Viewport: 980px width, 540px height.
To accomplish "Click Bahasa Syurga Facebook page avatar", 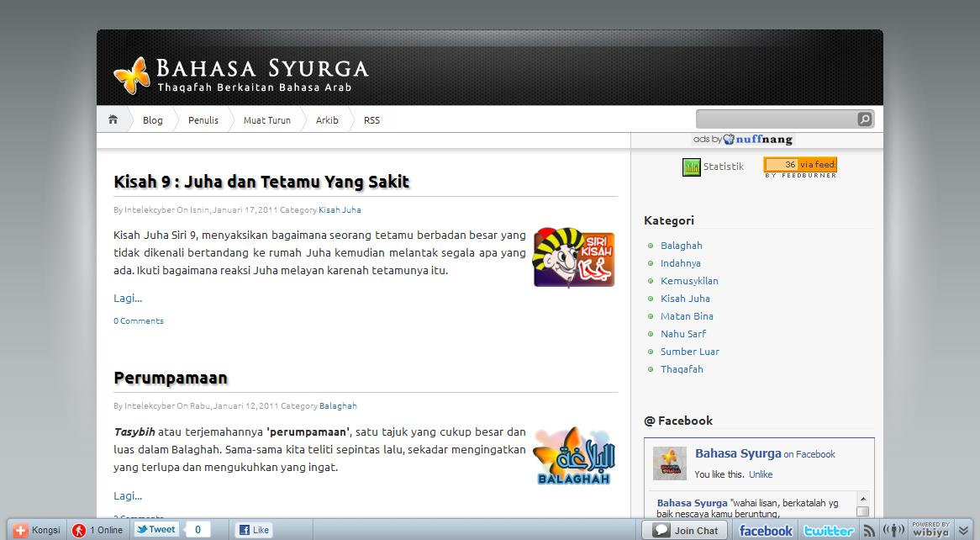I will (669, 463).
